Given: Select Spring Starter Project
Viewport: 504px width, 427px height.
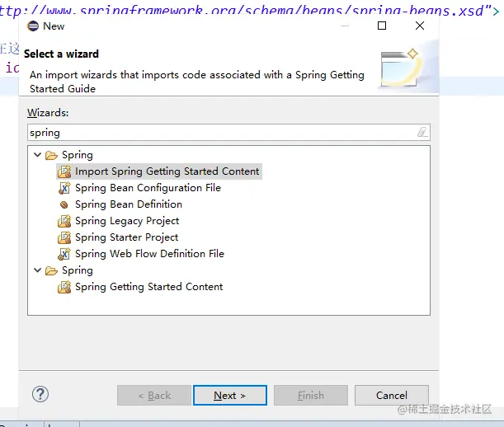Looking at the screenshot, I should click(x=127, y=237).
